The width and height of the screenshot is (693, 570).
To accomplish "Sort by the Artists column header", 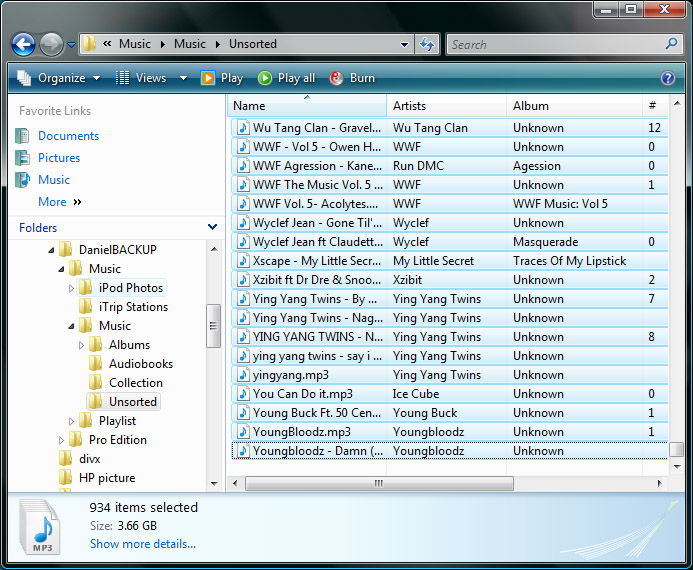I will (x=446, y=106).
